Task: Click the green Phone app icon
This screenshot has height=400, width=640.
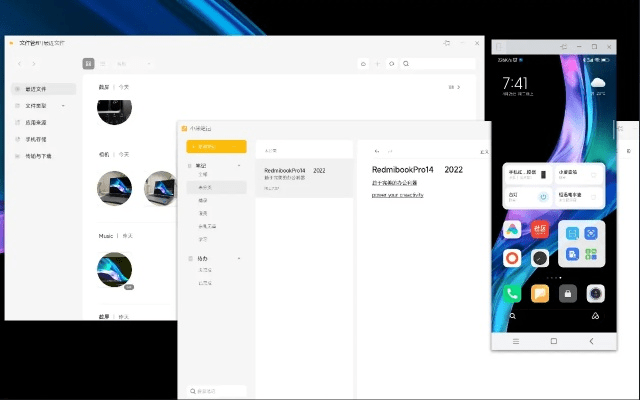Action: point(513,293)
